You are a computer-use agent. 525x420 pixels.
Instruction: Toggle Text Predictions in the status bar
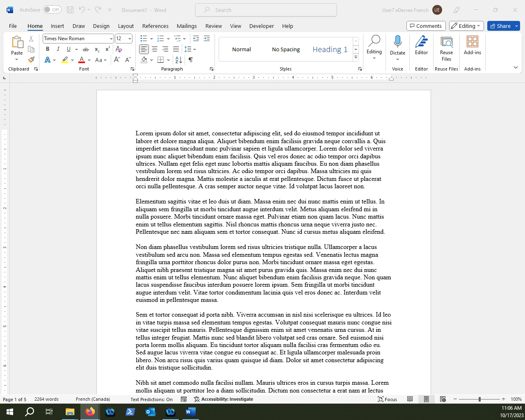point(151,399)
